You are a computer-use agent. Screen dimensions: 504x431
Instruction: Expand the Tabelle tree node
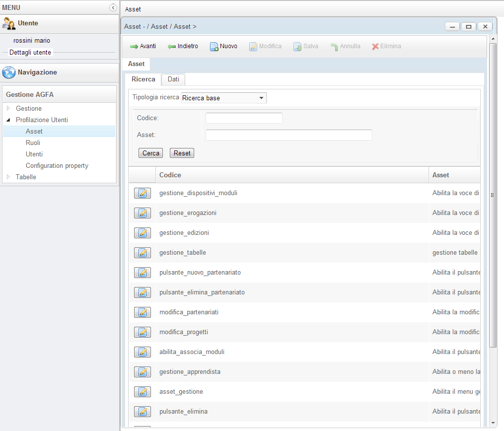(8, 177)
